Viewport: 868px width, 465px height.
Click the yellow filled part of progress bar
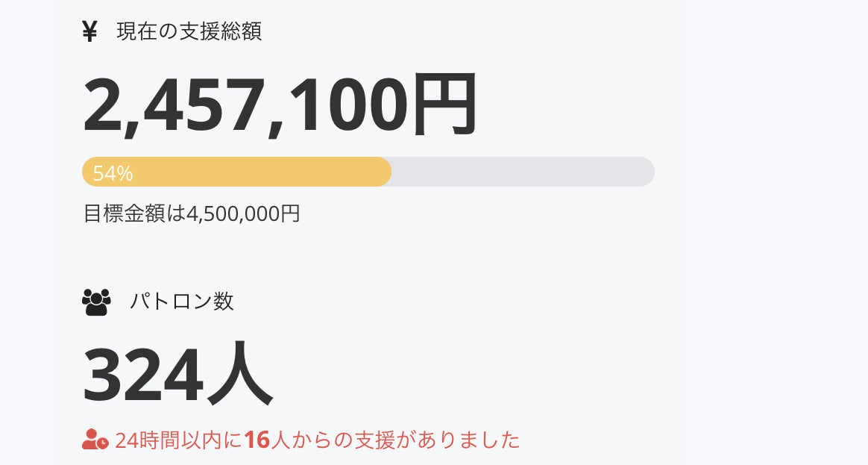261,172
